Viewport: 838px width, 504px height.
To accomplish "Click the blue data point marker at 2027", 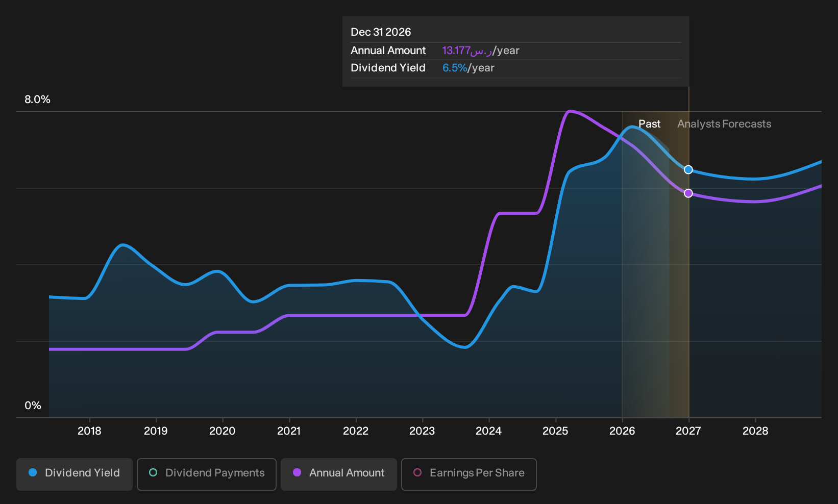I will 688,169.
